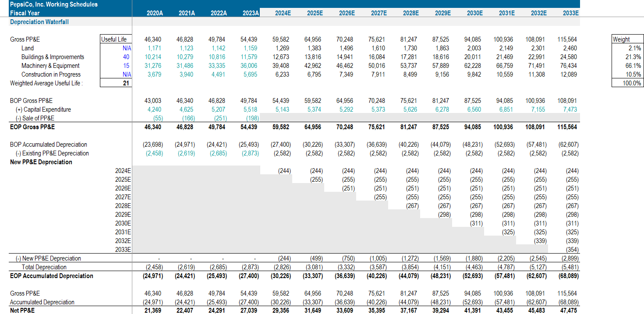Viewport: 644px width, 314px height.
Task: Click waterfall value (339) in 2032E column
Action: pos(540,241)
